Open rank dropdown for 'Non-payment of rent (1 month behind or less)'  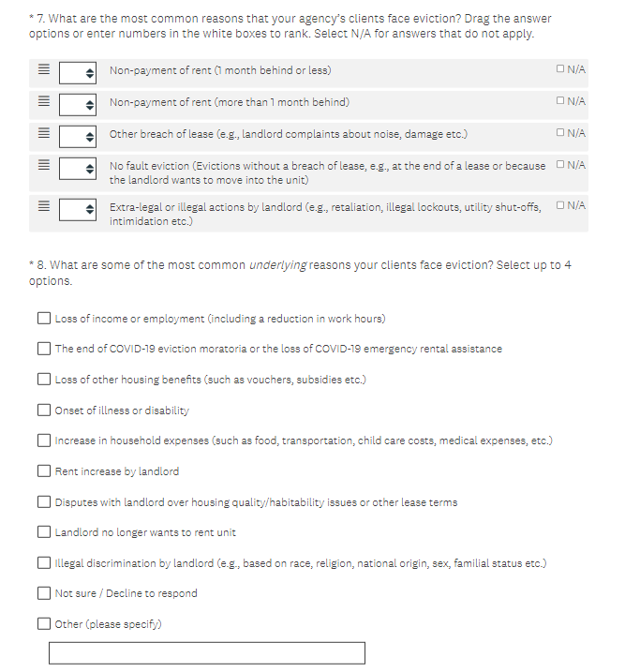79,72
